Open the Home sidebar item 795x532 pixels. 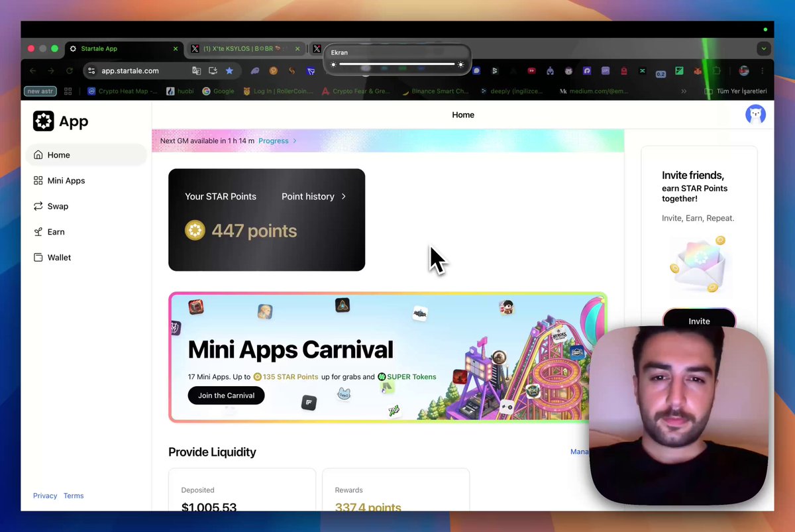(86, 155)
